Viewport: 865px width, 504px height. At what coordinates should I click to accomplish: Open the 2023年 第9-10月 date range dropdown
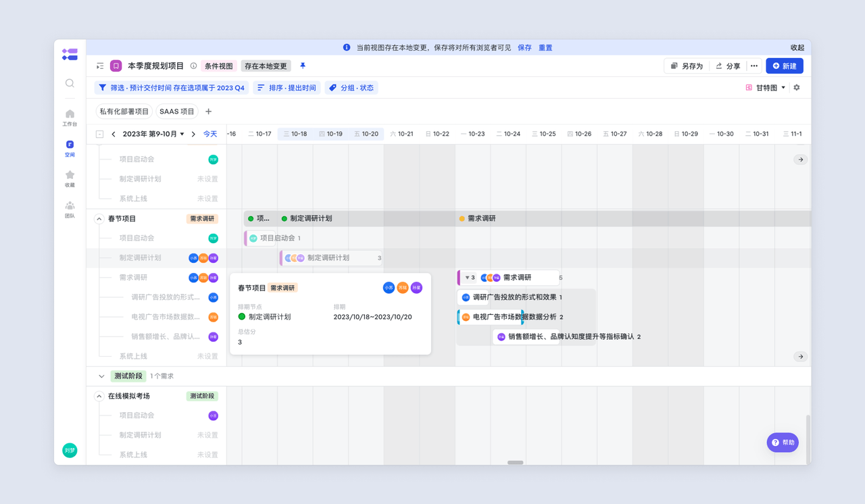click(153, 134)
